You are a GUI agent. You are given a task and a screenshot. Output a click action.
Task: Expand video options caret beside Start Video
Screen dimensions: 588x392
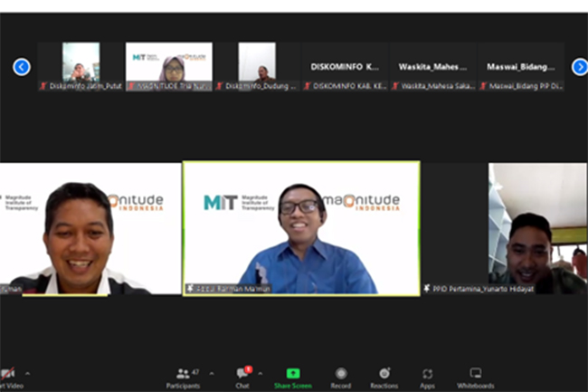click(26, 373)
